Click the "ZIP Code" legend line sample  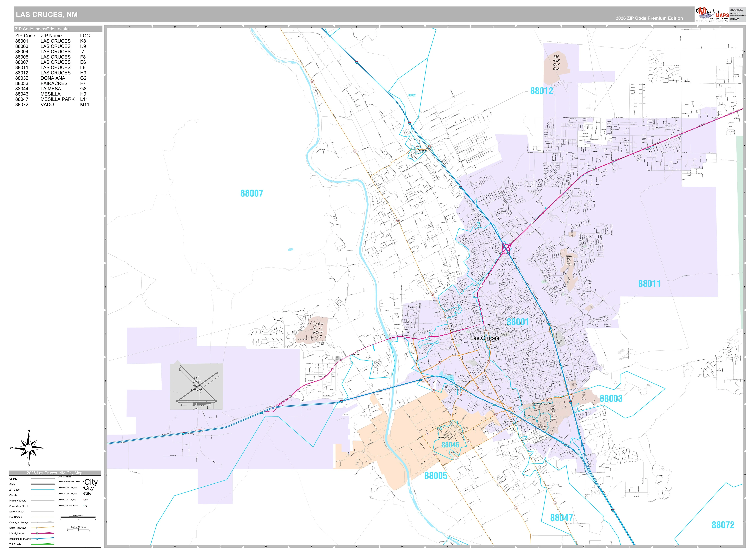[43, 490]
